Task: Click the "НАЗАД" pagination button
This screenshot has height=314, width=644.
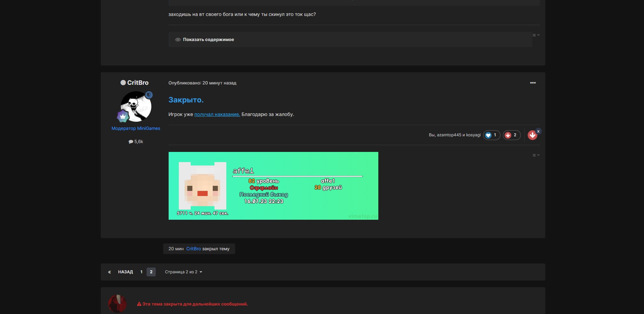Action: click(x=125, y=272)
